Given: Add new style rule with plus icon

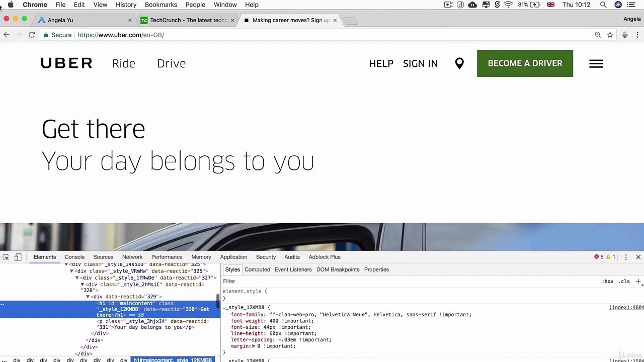Looking at the screenshot, I should tap(638, 281).
